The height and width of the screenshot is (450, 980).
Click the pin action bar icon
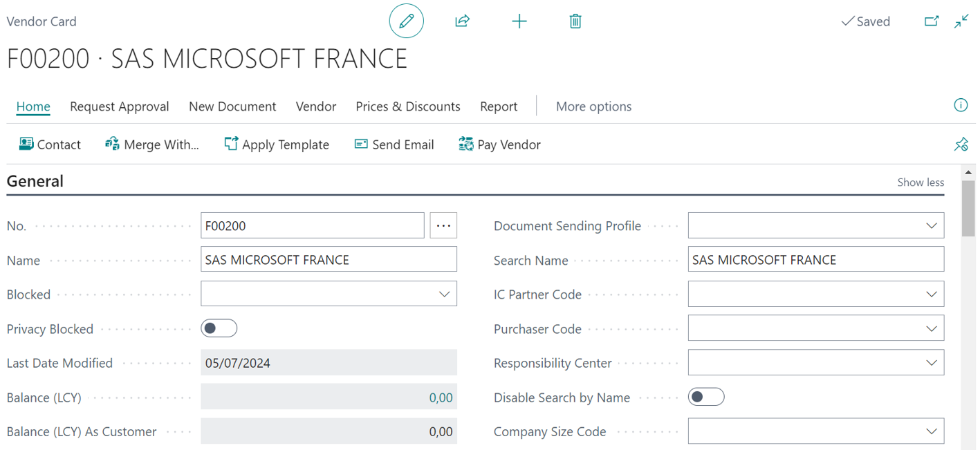(x=961, y=144)
